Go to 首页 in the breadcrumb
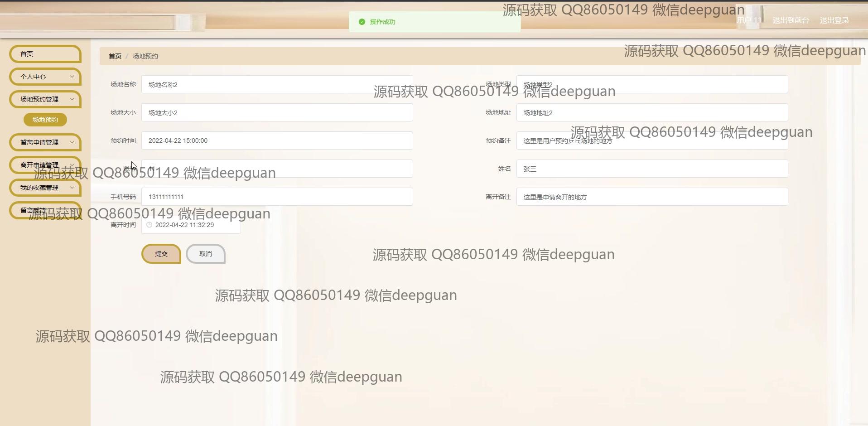The image size is (868, 426). (x=115, y=56)
